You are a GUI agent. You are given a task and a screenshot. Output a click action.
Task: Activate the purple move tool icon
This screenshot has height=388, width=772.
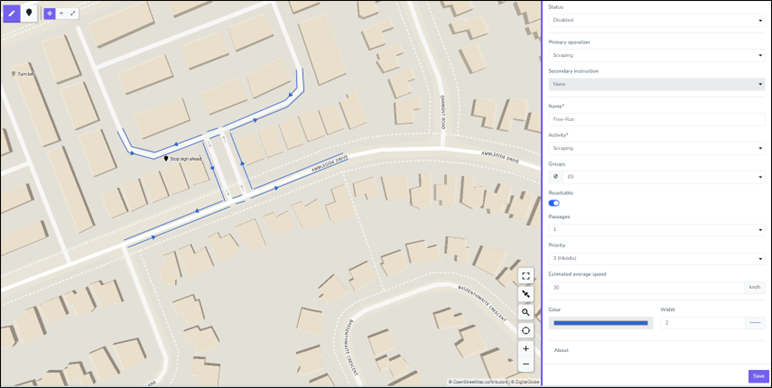(x=49, y=13)
